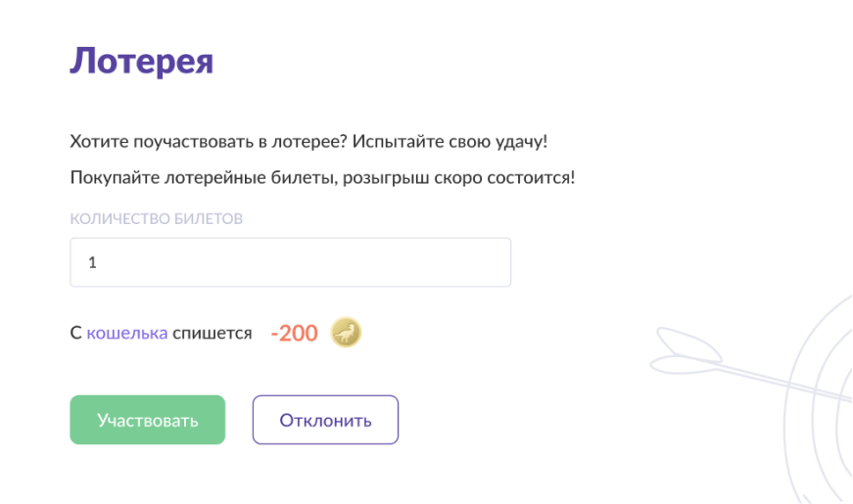Image resolution: width=853 pixels, height=504 pixels.
Task: Click the Лотерея page heading
Action: point(141,61)
